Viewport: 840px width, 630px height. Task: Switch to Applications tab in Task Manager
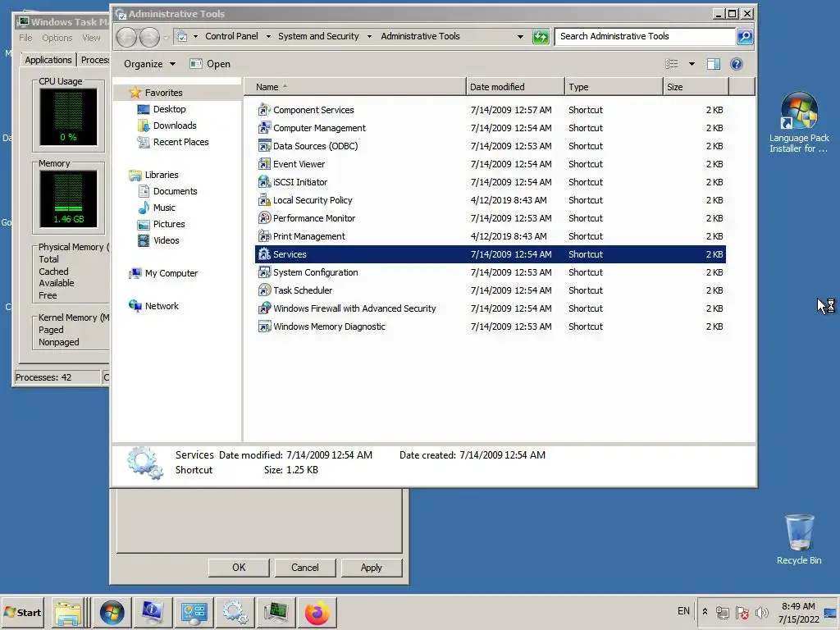click(48, 60)
